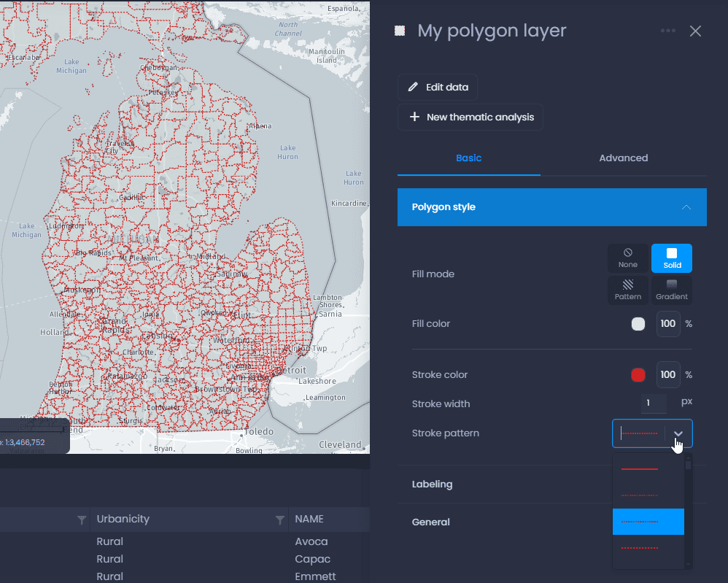Image resolution: width=728 pixels, height=583 pixels.
Task: Click the Kalamazoo label on the map
Action: 127,376
